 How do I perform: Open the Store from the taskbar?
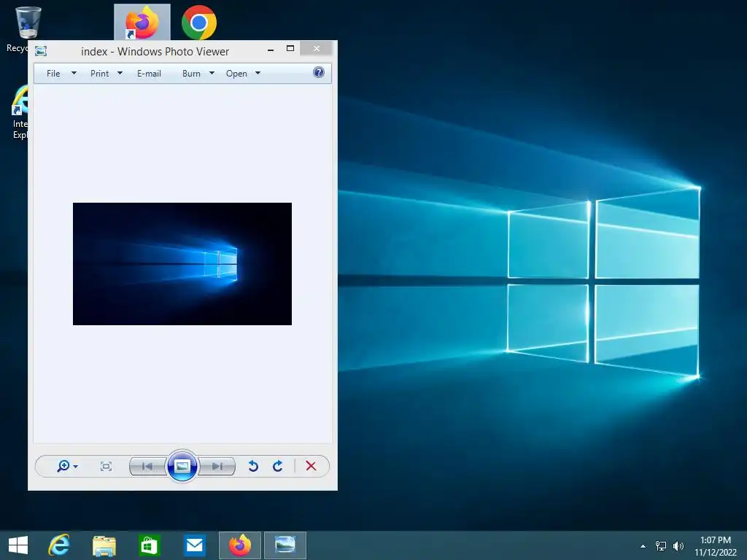coord(149,545)
